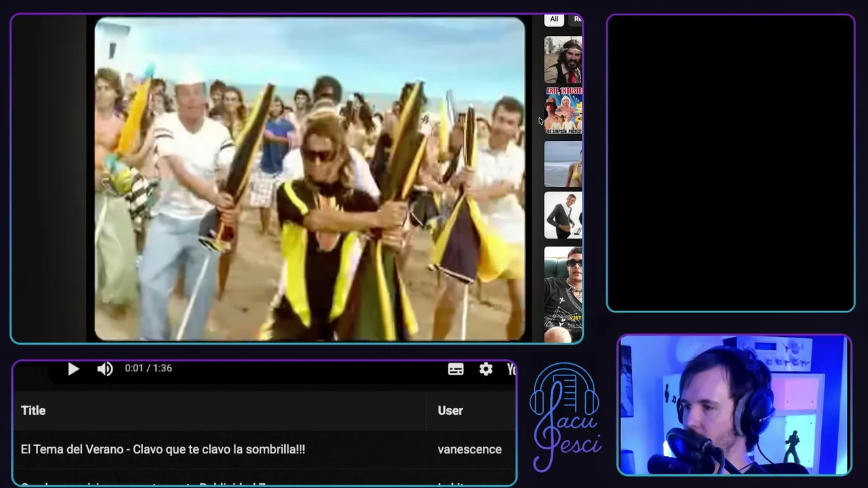Open video settings with the gear icon

point(486,369)
